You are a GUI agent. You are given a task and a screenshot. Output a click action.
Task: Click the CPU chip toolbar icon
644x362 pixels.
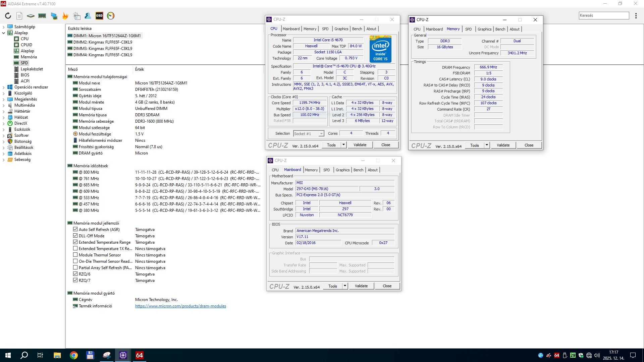(x=31, y=16)
